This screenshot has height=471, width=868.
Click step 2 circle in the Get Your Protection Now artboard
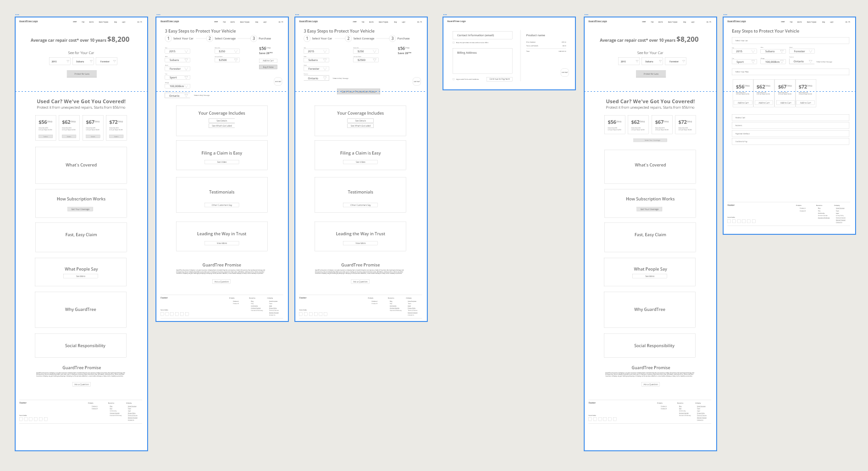[348, 39]
